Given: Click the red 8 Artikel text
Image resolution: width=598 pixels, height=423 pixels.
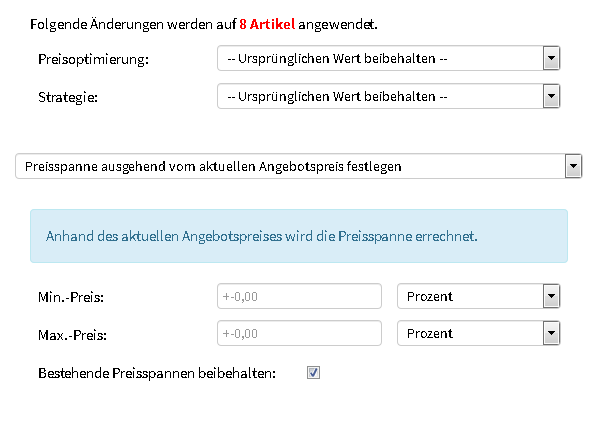Looking at the screenshot, I should pos(267,24).
